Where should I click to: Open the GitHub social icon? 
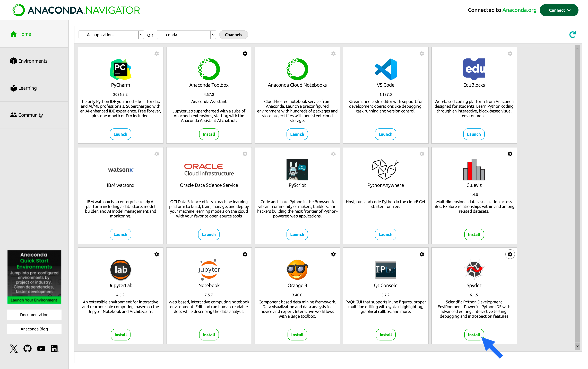[27, 348]
